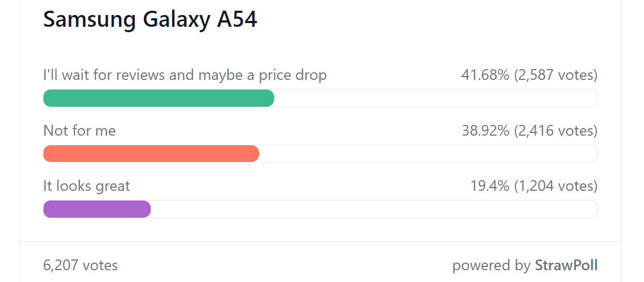644x282 pixels.
Task: Click the rounded right end of the green bar fill
Action: coord(270,98)
